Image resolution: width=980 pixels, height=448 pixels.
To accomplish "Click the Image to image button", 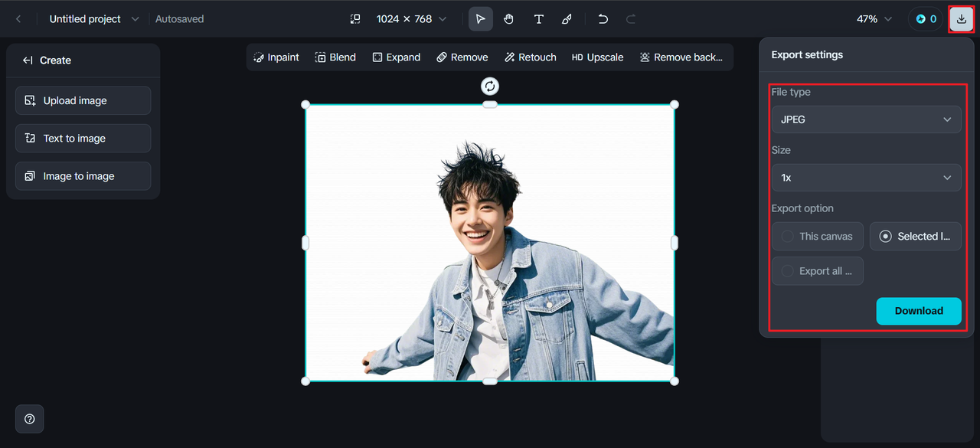I will tap(83, 176).
